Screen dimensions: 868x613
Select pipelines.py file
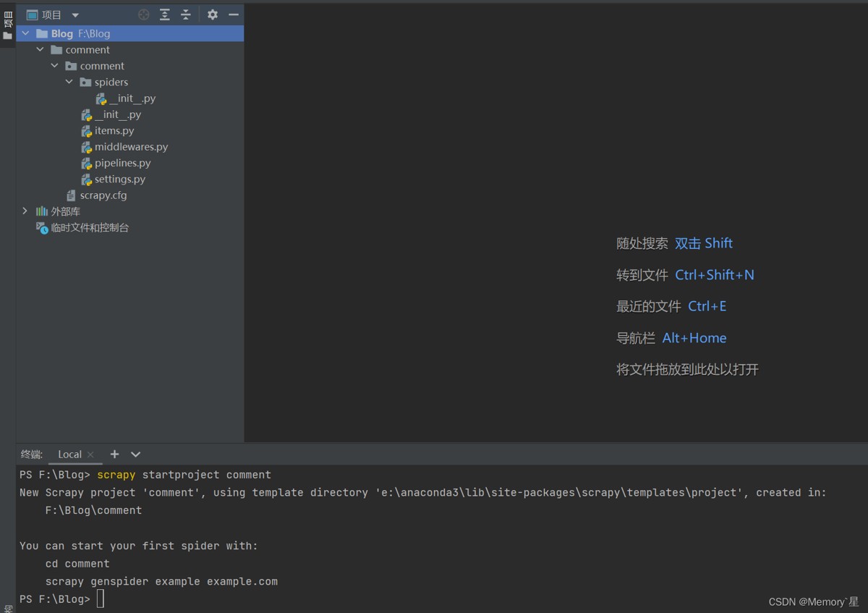123,163
